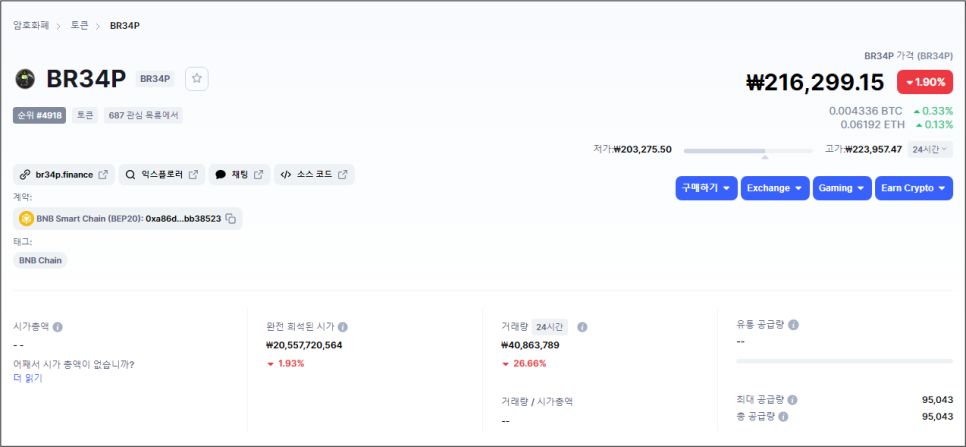Click the magnifier icon on 익스플로러
The height and width of the screenshot is (447, 966).
tap(130, 175)
